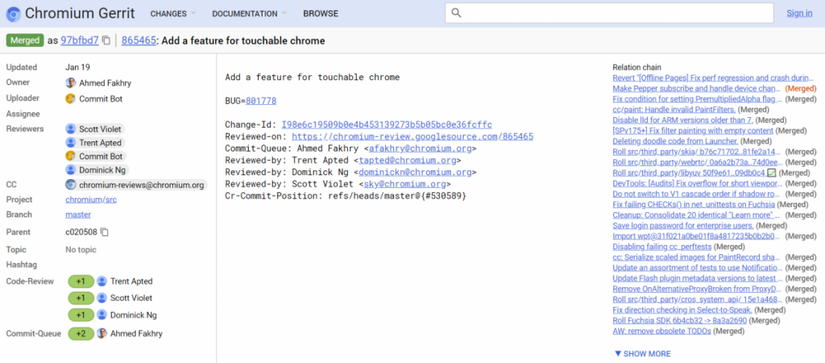Image resolution: width=825 pixels, height=363 pixels.
Task: Click the Merged status badge
Action: (x=25, y=41)
